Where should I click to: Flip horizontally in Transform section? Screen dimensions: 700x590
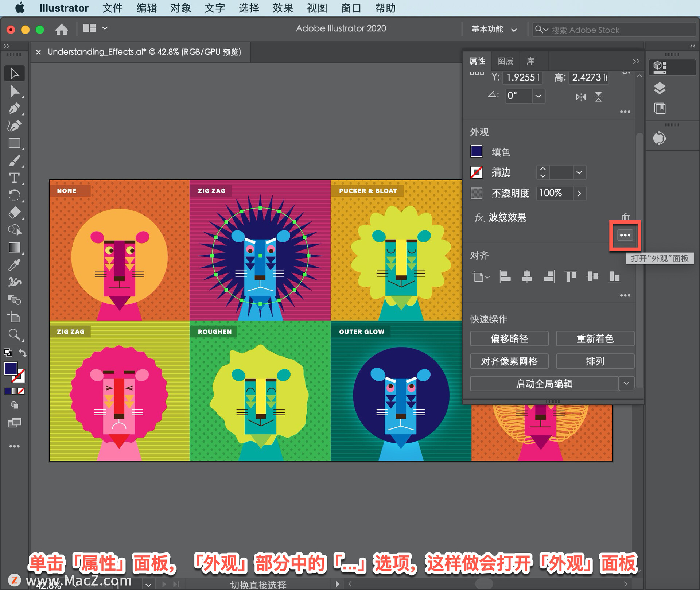click(x=581, y=97)
